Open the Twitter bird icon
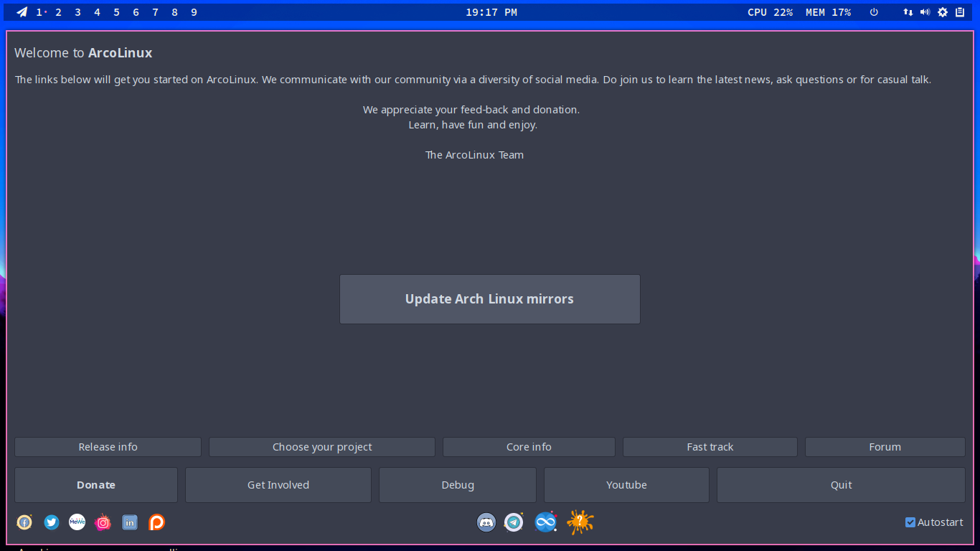The image size is (980, 551). tap(51, 522)
